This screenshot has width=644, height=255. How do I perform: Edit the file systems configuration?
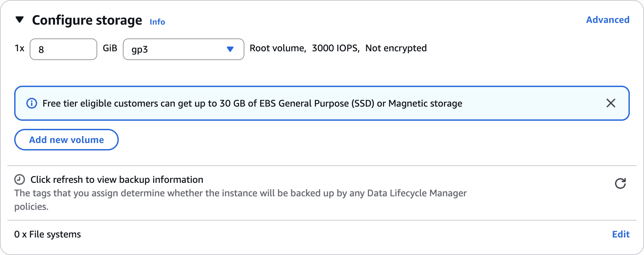(x=621, y=234)
